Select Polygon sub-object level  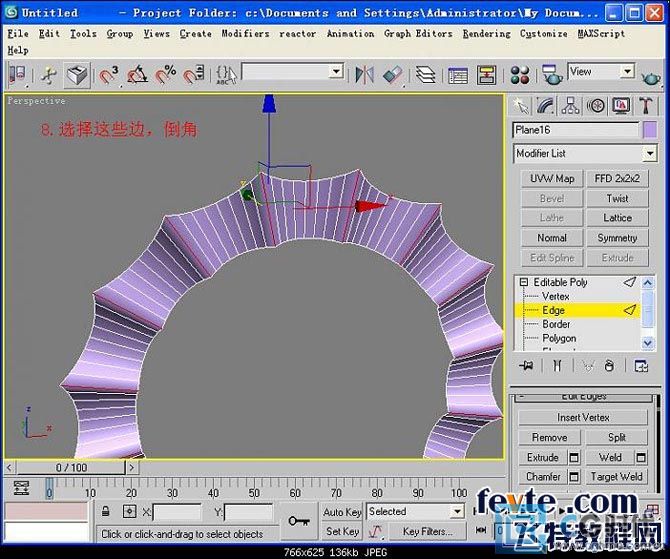pyautogui.click(x=559, y=338)
